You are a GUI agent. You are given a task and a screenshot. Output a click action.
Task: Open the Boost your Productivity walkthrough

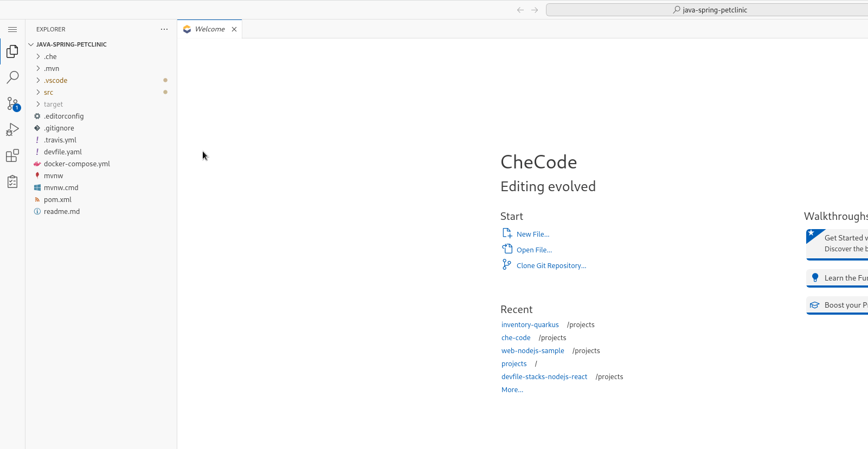click(837, 305)
